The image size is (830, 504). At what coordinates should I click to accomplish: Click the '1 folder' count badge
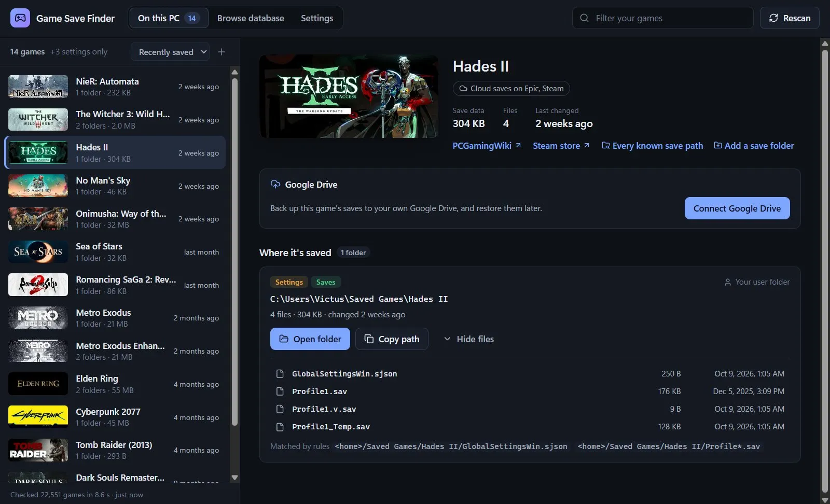[353, 253]
